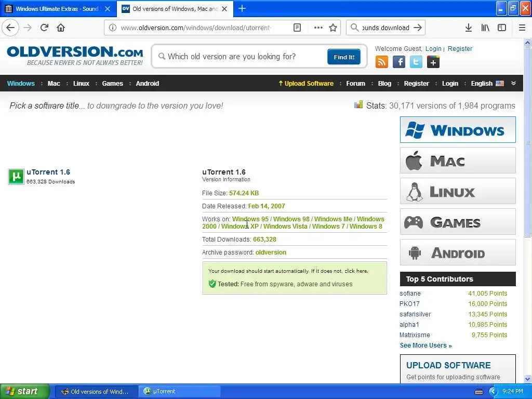Click Login in the black nav bar
The height and width of the screenshot is (399, 532).
[450, 84]
